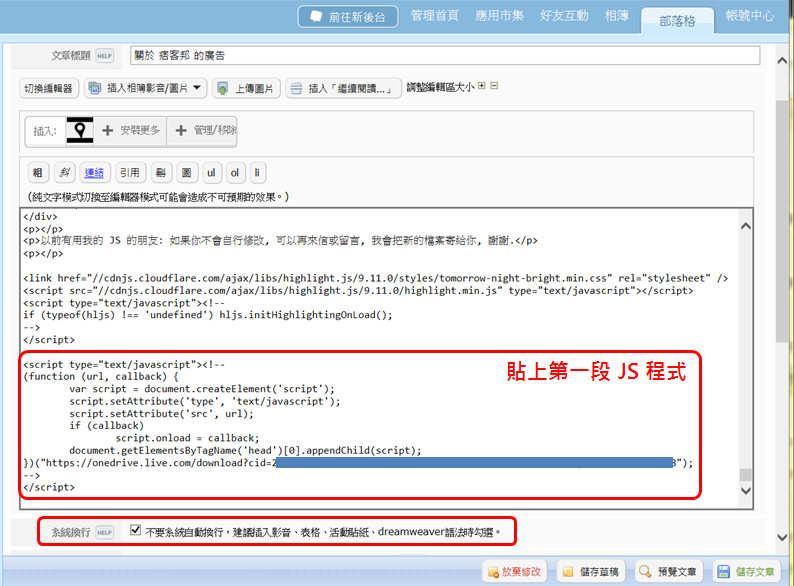Click the 引用 quote button
Viewport: 794px width, 586px height.
click(x=130, y=173)
